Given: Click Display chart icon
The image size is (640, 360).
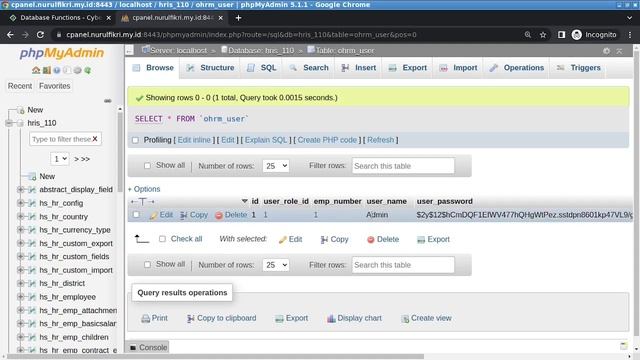Looking at the screenshot, I should 331,318.
